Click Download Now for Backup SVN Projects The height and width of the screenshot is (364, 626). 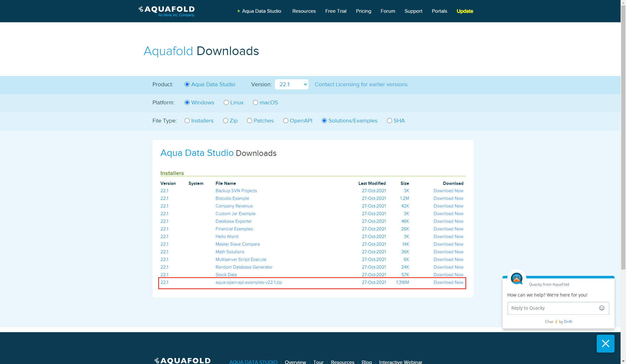(x=448, y=191)
